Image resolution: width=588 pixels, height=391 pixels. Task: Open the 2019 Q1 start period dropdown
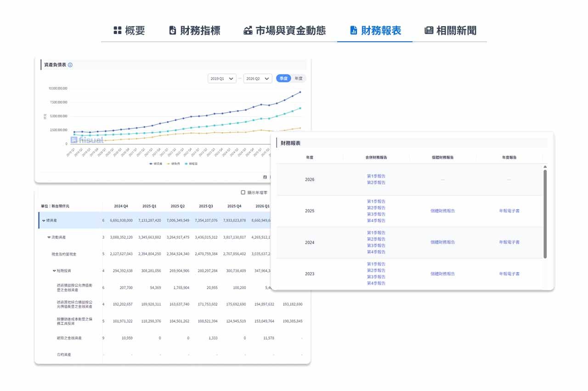(x=222, y=78)
